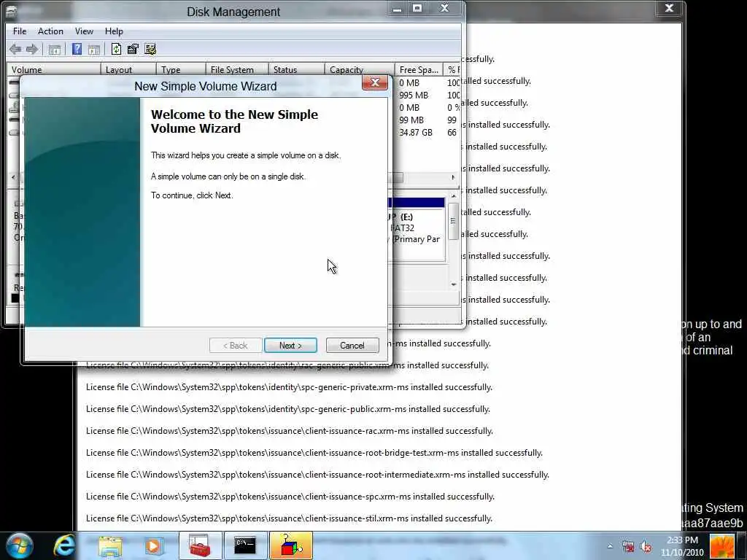Click the Back arrow in Disk Management toolbar

(15, 49)
